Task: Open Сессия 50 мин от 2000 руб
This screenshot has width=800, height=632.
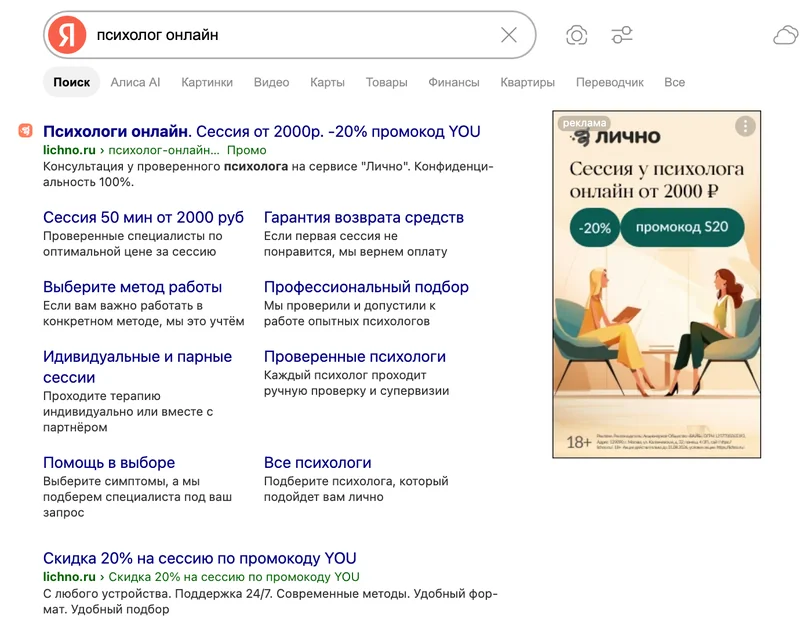Action: point(143,217)
